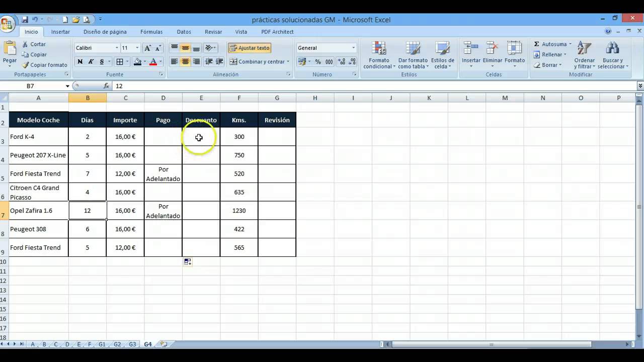Switch to the Datos tab

[184, 32]
